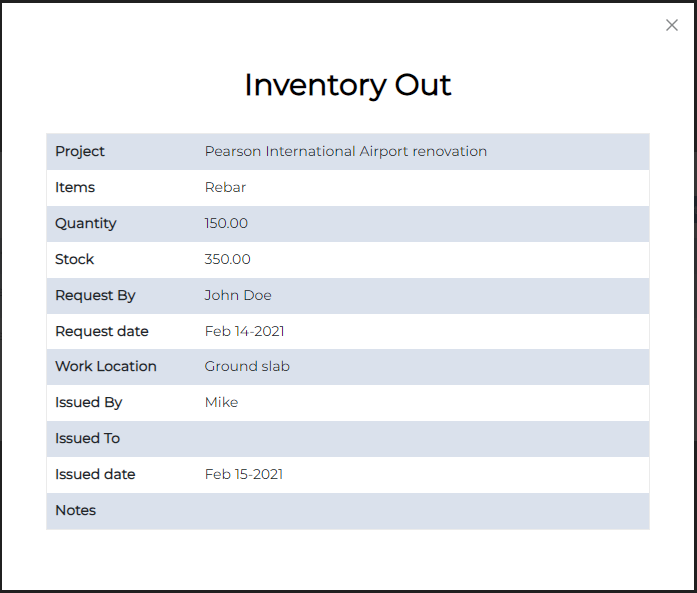
Task: Select the 350.00 stock value
Action: (227, 259)
